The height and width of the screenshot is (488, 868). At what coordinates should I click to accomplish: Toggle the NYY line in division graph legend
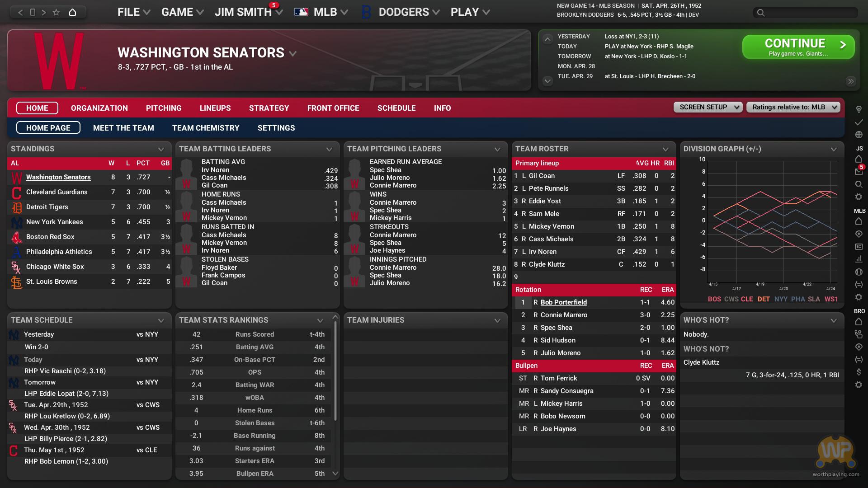tap(780, 299)
